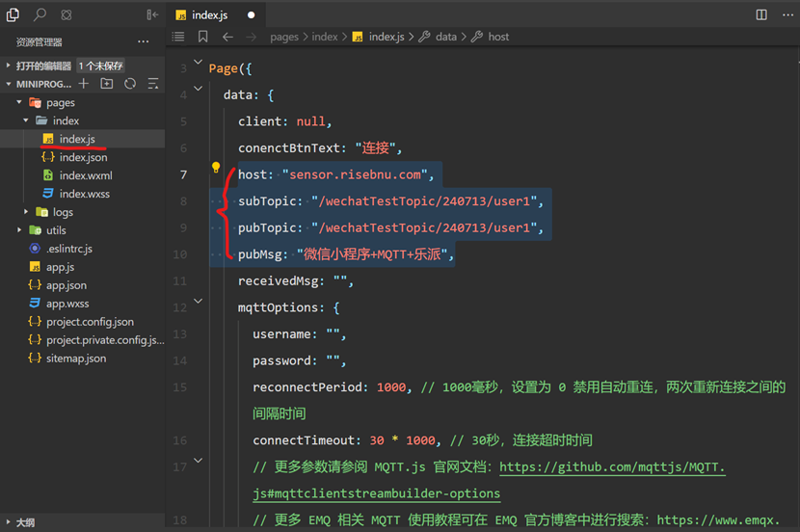Click line number 7 in the gutter
800x532 pixels.
pyautogui.click(x=183, y=175)
